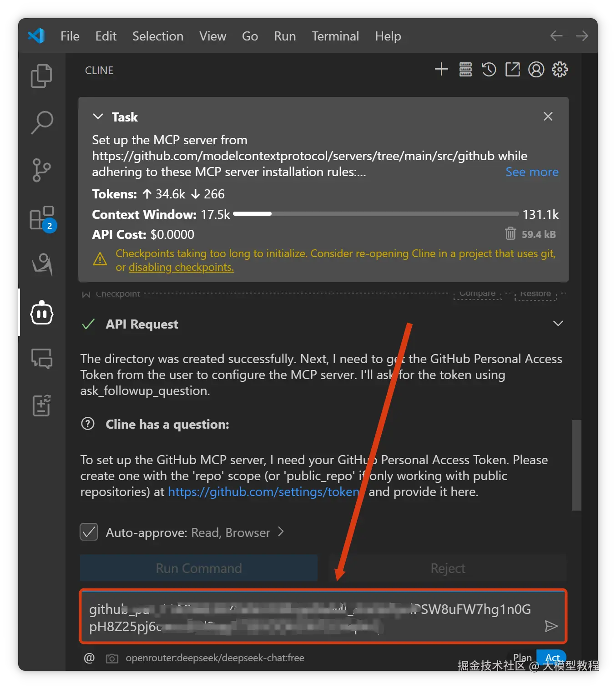Open the File menu
The height and width of the screenshot is (689, 616).
(x=70, y=36)
